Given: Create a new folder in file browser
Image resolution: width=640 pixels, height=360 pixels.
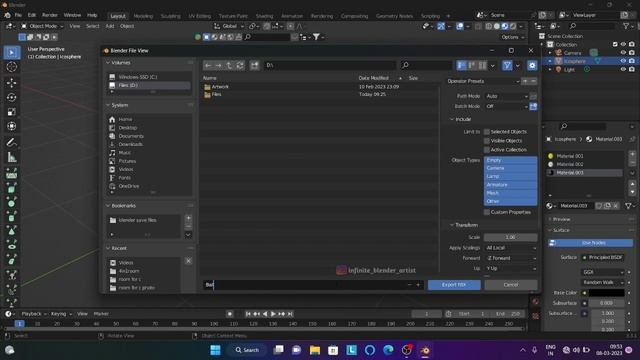Looking at the screenshot, I should pyautogui.click(x=254, y=65).
